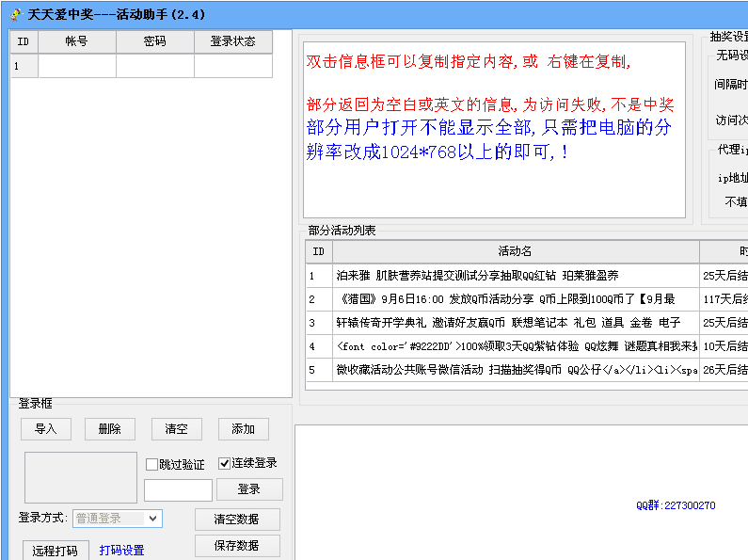Select activity row 轩辕传奇开学典礼
This screenshot has height=560, width=748.
point(516,323)
